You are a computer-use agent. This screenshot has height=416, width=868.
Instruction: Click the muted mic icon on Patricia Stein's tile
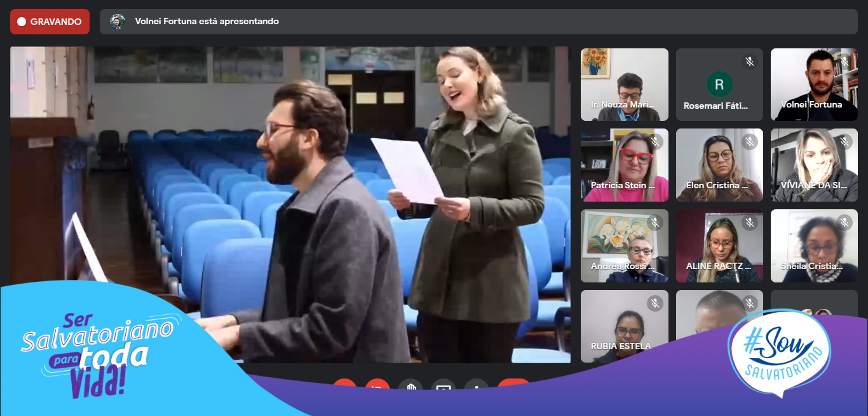point(655,142)
